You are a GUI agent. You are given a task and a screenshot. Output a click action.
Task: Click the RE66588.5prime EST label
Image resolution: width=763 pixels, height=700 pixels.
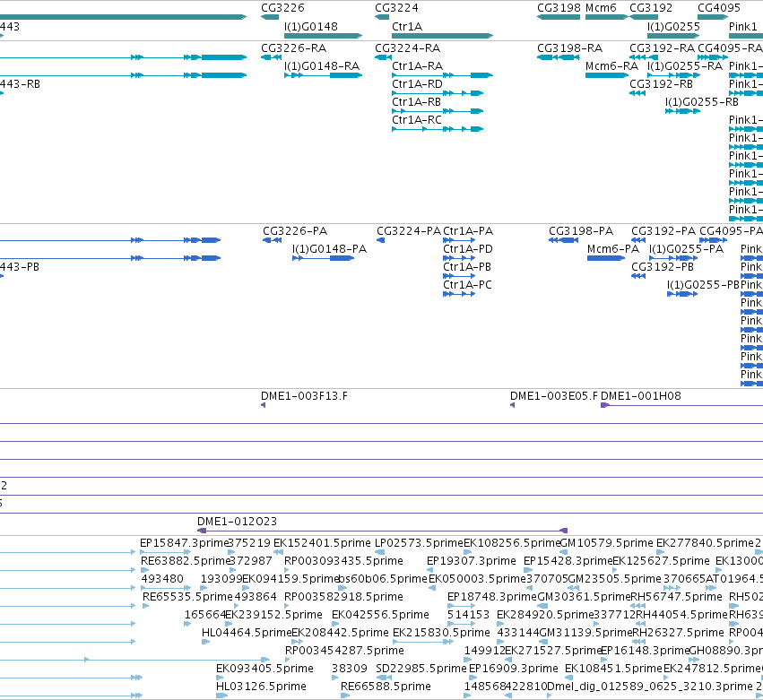point(386,687)
